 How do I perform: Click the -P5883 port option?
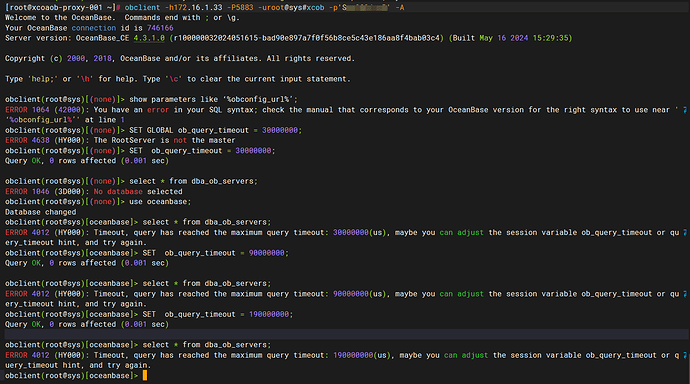pos(240,7)
